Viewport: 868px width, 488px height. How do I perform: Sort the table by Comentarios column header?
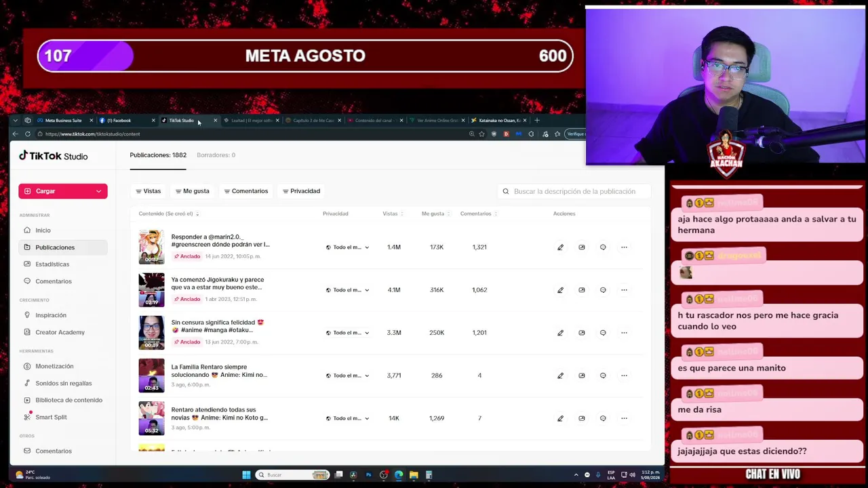(479, 213)
